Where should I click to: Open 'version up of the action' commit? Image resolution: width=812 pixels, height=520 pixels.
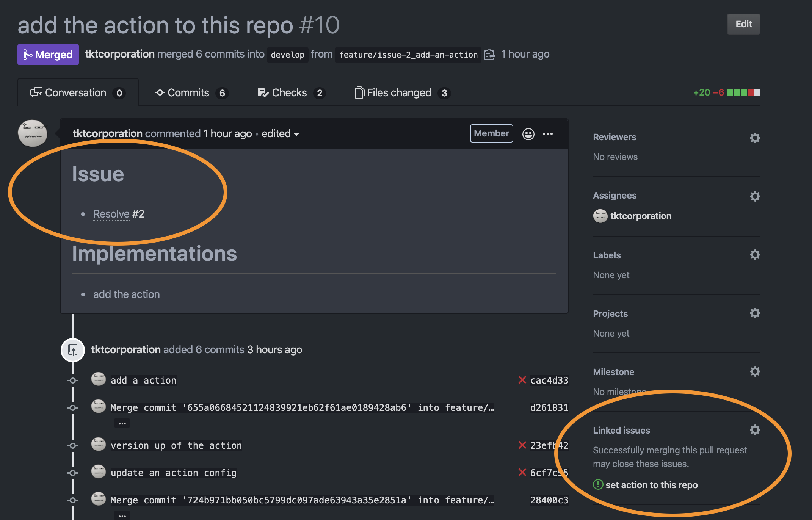tap(176, 446)
